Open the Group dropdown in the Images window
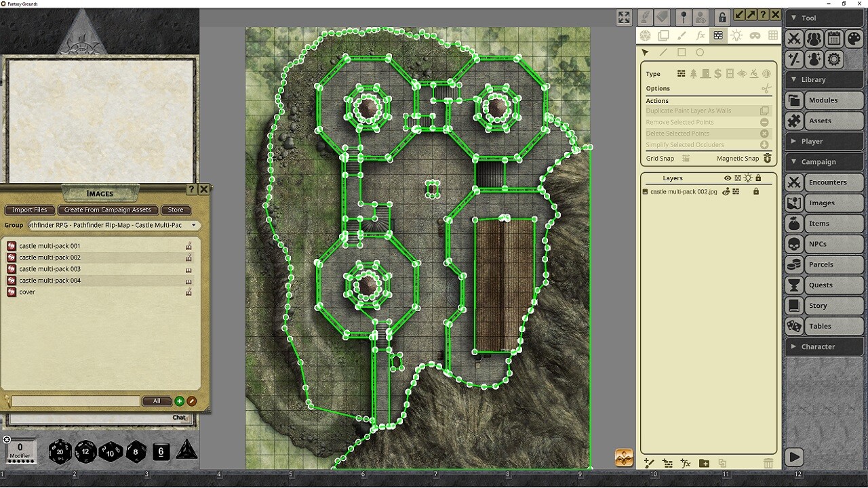868x488 pixels. (195, 225)
